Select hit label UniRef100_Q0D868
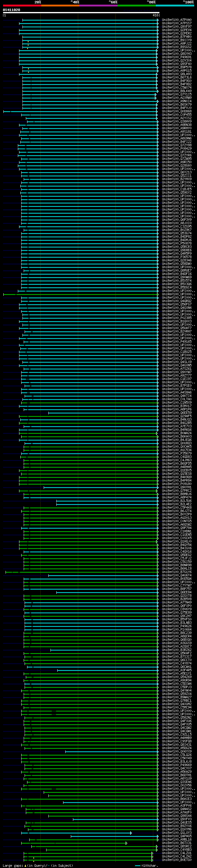197x868 pixels. pyautogui.click(x=176, y=111)
